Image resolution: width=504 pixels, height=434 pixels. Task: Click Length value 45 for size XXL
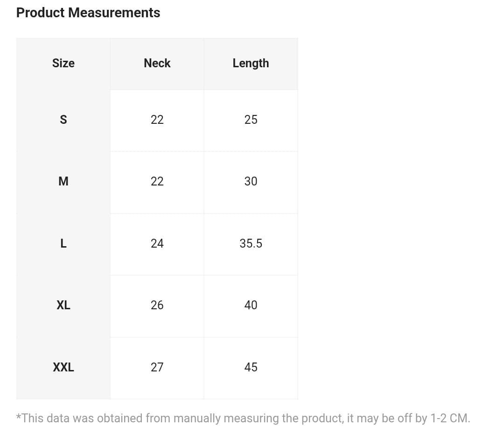(x=251, y=367)
